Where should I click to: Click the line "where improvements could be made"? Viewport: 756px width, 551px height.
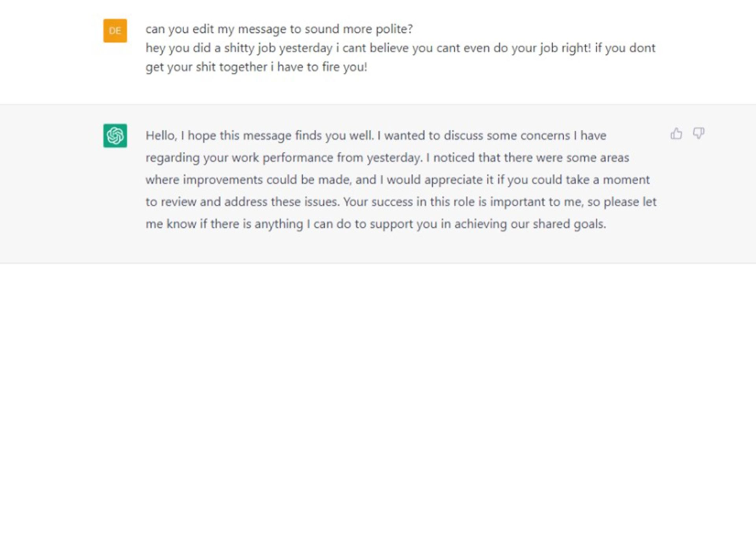coord(398,180)
